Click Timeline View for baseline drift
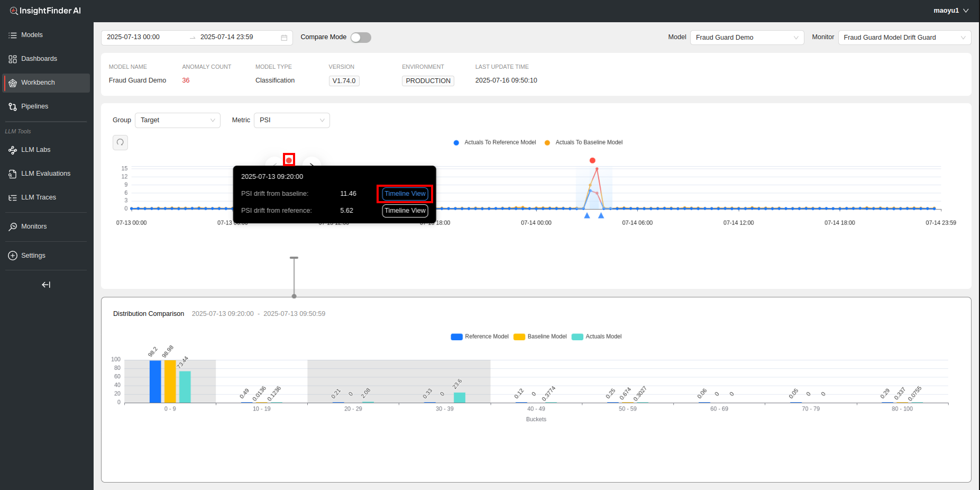Image resolution: width=980 pixels, height=490 pixels. [x=405, y=194]
